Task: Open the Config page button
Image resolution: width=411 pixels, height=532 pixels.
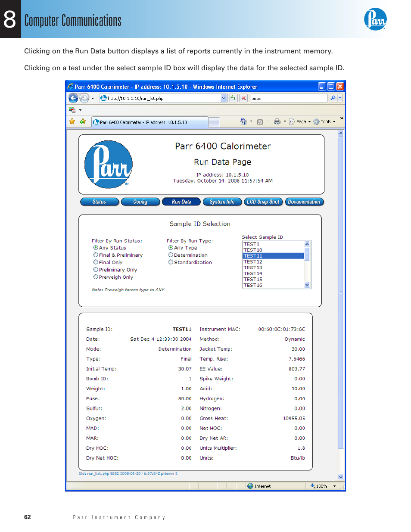Action: tap(140, 202)
